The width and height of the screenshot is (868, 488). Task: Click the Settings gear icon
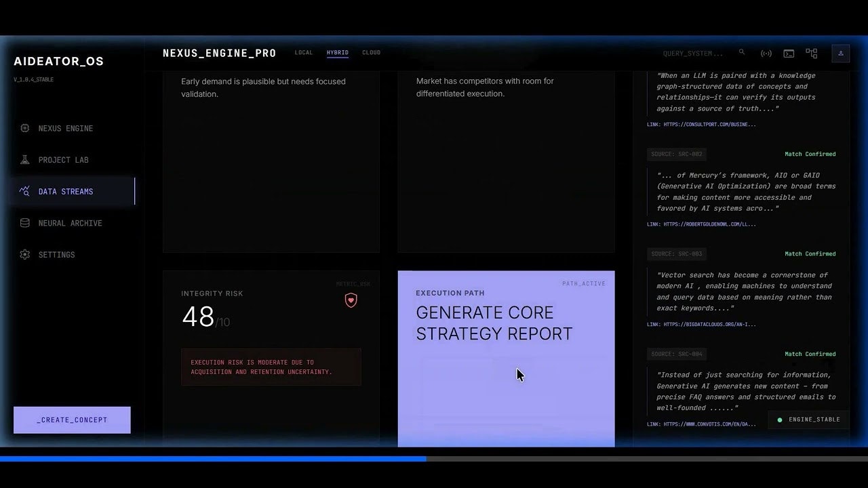point(25,255)
